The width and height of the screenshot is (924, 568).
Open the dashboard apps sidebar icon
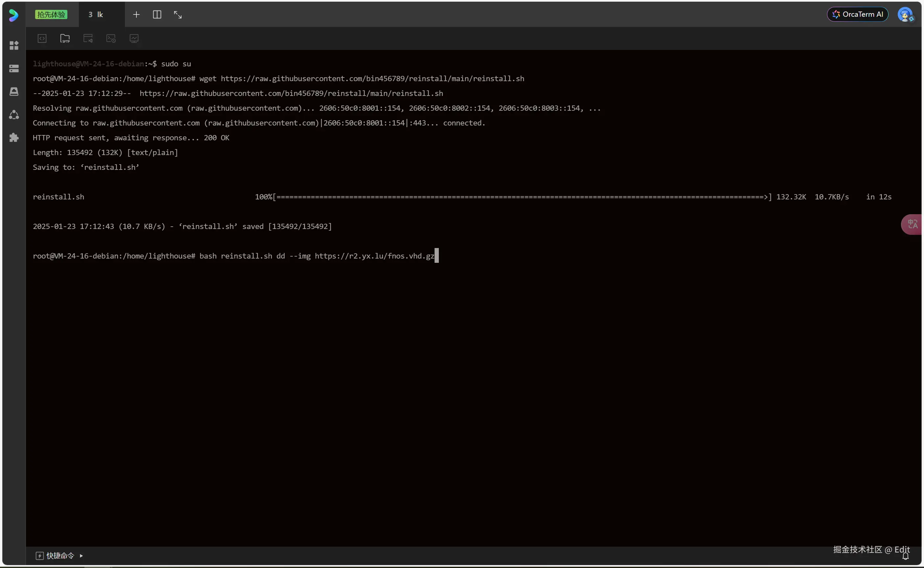click(x=14, y=45)
